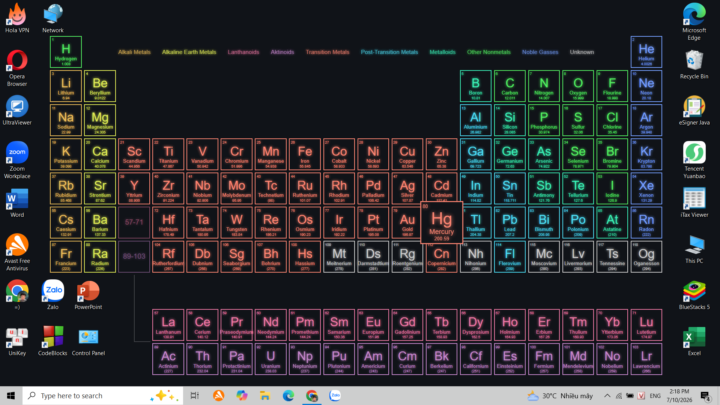
Task: Open the eSigner Java shortcut
Action: click(694, 110)
